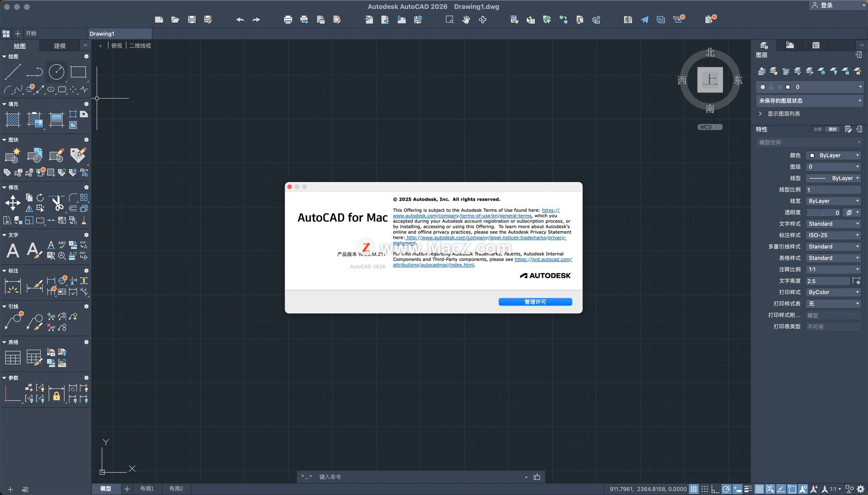868x495 pixels.
Task: Click the Undo arrow
Action: click(x=240, y=19)
